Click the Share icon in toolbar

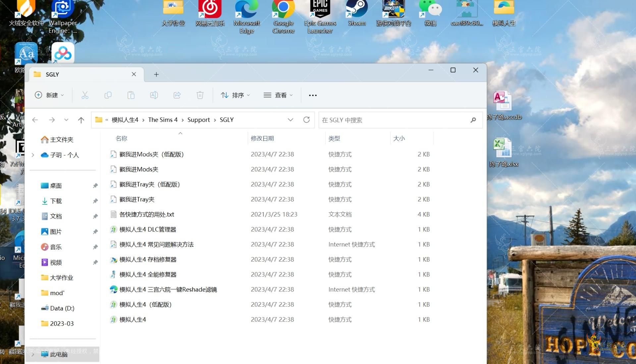(177, 95)
